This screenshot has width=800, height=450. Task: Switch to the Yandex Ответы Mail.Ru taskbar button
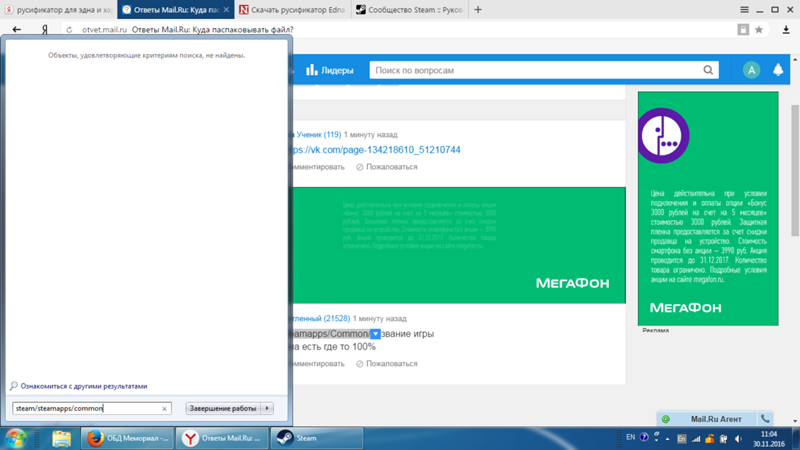tap(222, 438)
